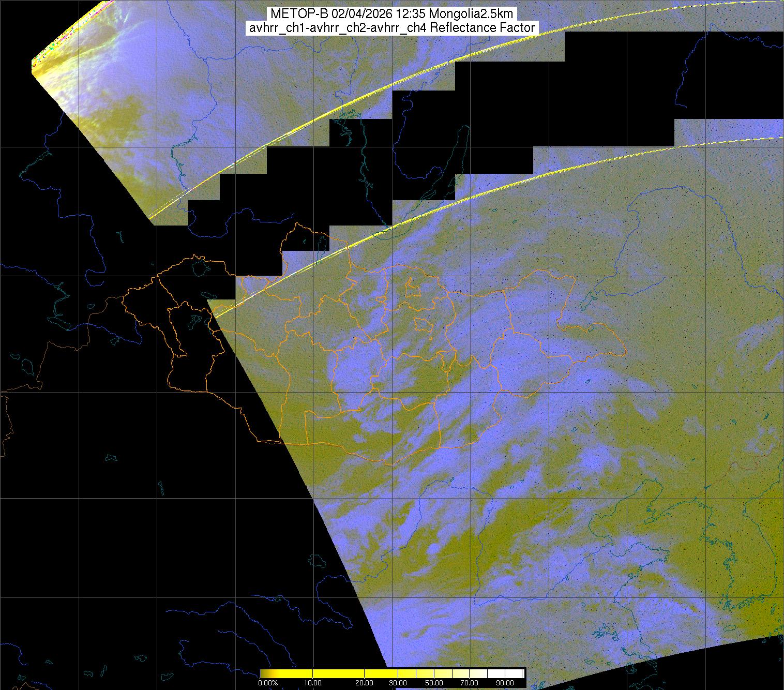784x690 pixels.
Task: Click the 30.00 tick label on the color scale
Action: point(398,683)
